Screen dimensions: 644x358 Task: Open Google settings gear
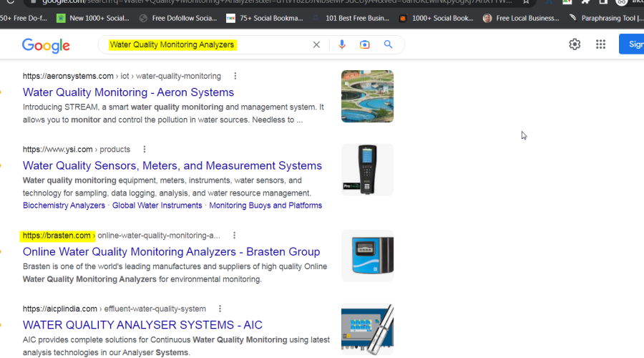coord(575,44)
